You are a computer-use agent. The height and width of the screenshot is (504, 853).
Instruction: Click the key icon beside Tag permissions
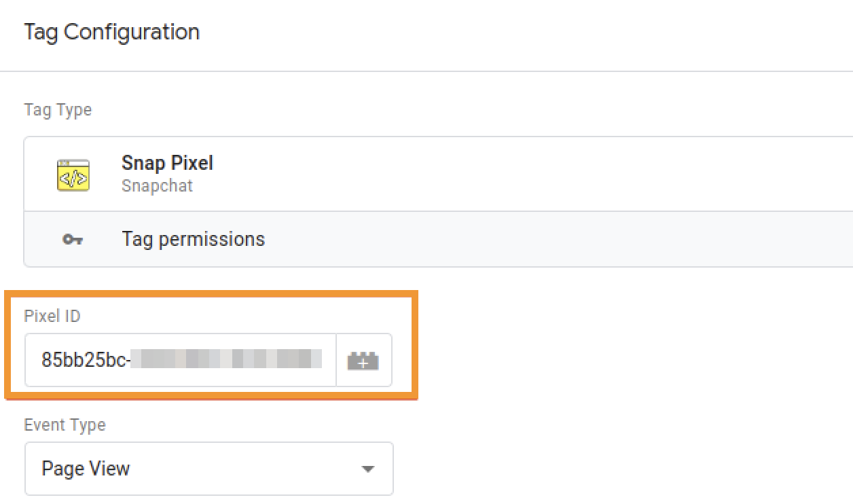pos(73,240)
